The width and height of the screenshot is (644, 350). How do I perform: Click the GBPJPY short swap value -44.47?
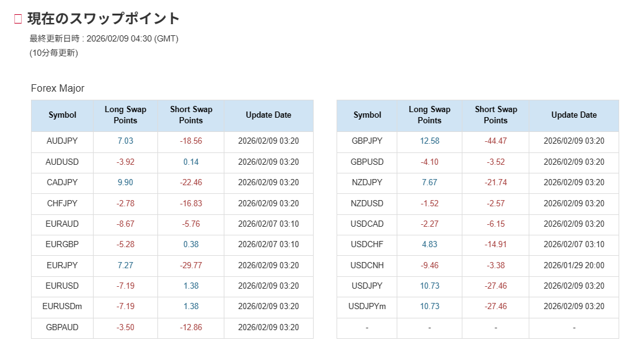coord(495,141)
